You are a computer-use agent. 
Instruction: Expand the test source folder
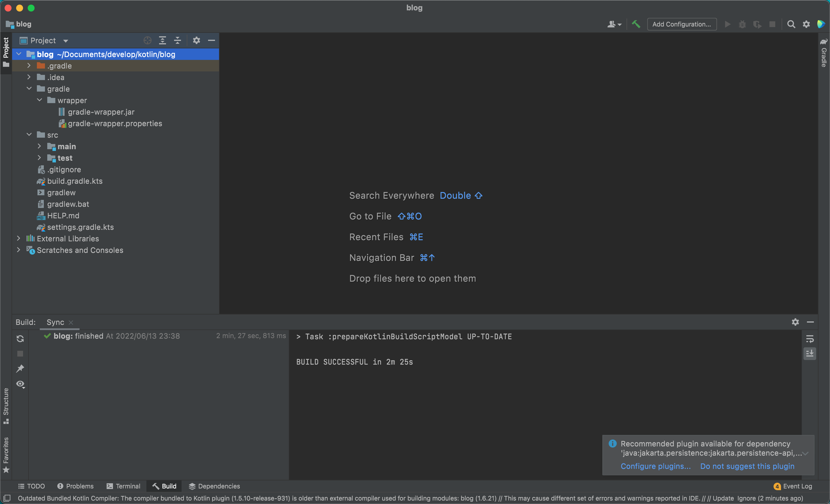pos(39,158)
